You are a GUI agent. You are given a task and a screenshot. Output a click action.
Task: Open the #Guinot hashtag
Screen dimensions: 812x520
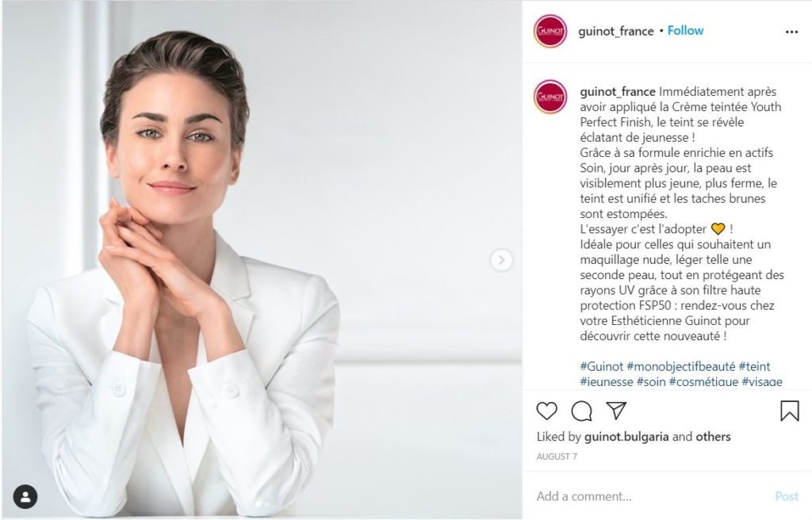601,366
